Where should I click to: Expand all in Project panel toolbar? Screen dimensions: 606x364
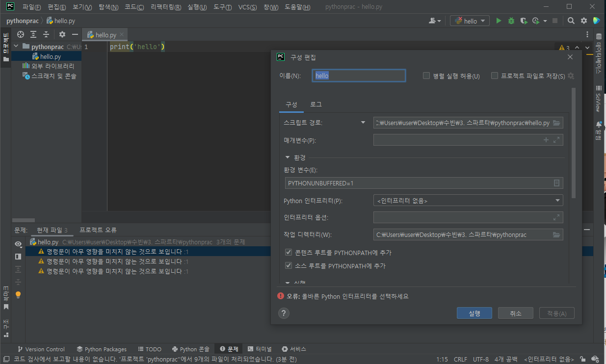tap(33, 34)
